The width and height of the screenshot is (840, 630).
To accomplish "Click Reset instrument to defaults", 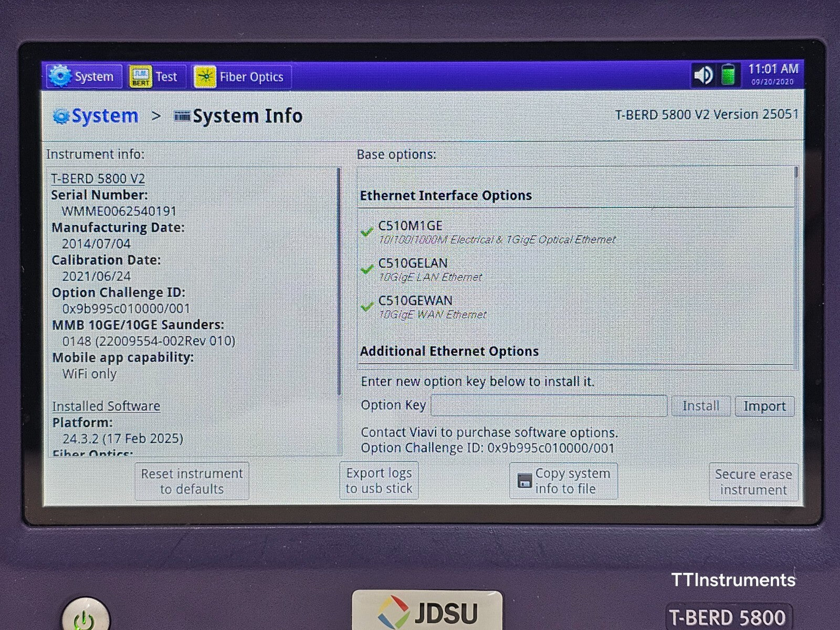I will coord(192,481).
